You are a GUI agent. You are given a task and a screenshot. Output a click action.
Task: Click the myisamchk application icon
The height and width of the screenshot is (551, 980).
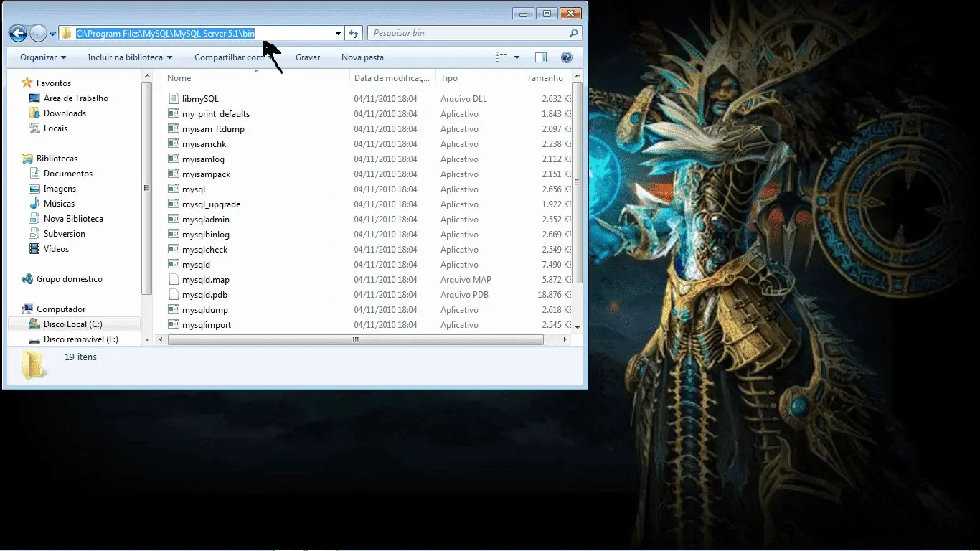tap(174, 143)
